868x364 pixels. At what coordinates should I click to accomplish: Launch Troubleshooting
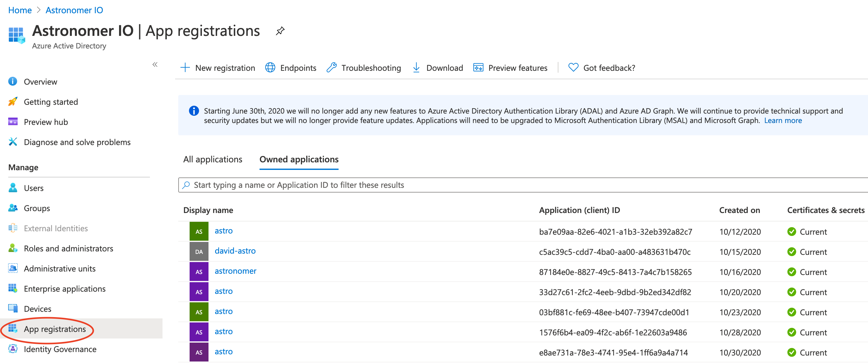[363, 68]
